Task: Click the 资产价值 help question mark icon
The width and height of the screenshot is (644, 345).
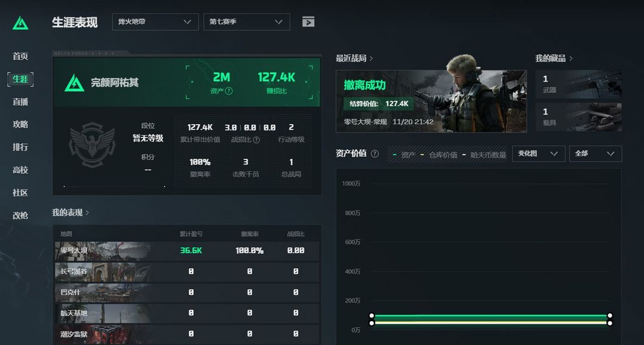Action: click(x=375, y=153)
